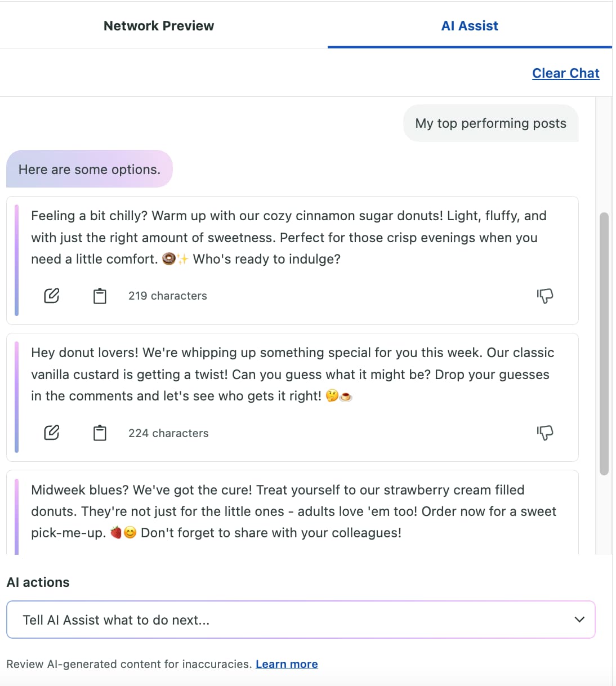Select the 224 characters count label
Viewport: 616px width, 686px height.
tap(168, 433)
